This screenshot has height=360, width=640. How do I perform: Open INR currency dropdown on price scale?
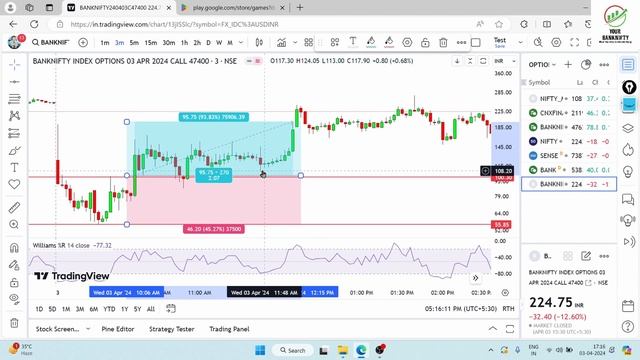click(505, 61)
